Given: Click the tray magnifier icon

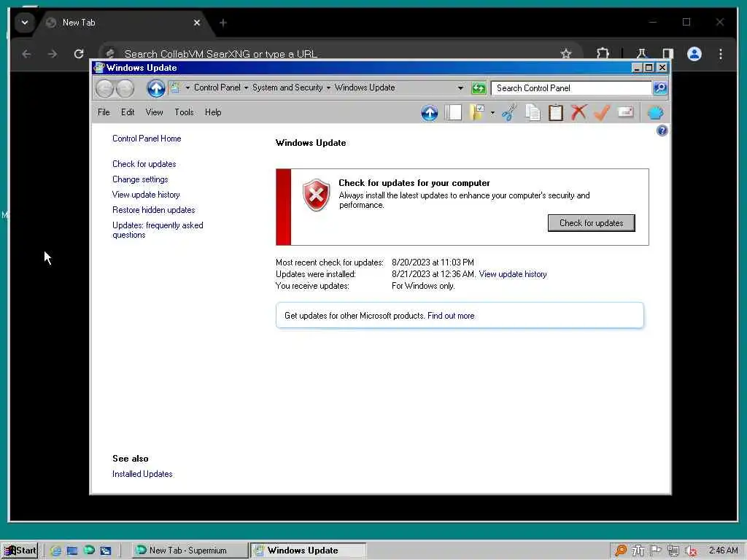Looking at the screenshot, I should 621,551.
